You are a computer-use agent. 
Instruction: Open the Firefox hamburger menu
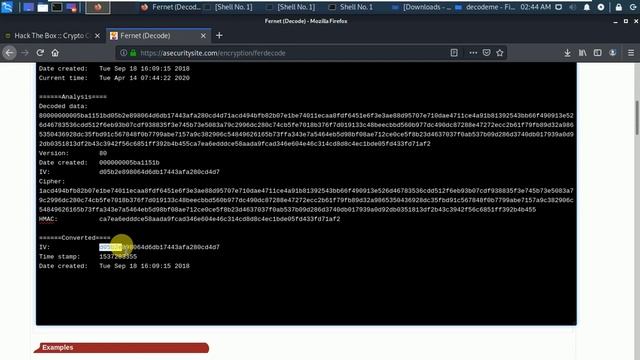pyautogui.click(x=631, y=53)
